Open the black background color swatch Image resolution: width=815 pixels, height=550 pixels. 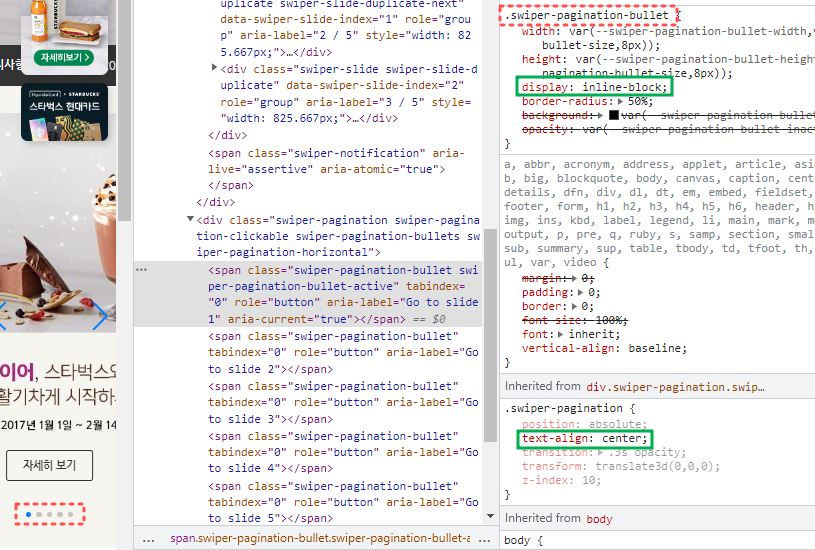click(614, 115)
